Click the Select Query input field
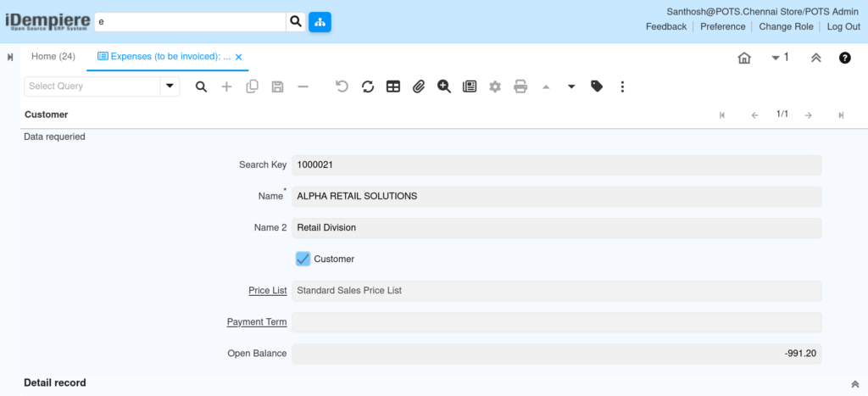Viewport: 868px width, 396px height. click(92, 86)
